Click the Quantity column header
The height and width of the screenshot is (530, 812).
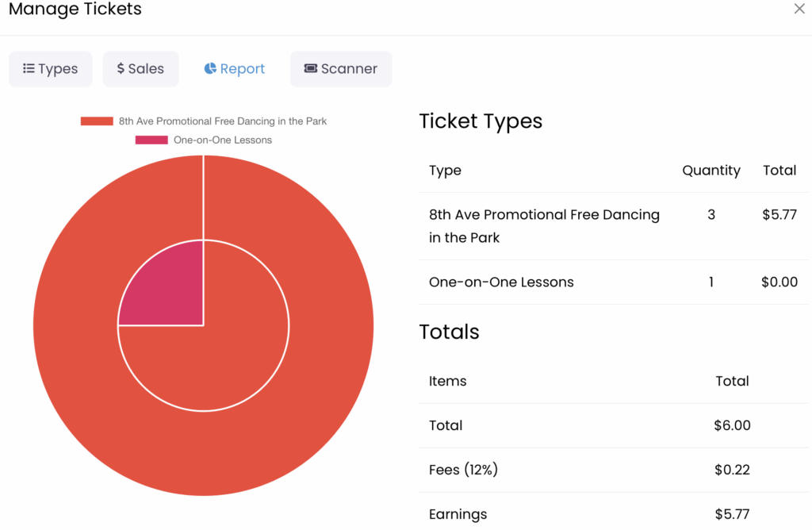pos(710,171)
